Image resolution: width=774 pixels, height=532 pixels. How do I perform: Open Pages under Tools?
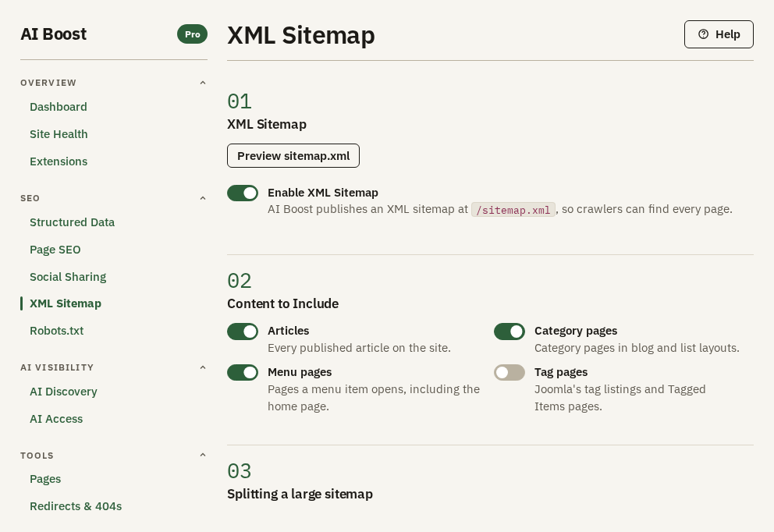tap(45, 479)
